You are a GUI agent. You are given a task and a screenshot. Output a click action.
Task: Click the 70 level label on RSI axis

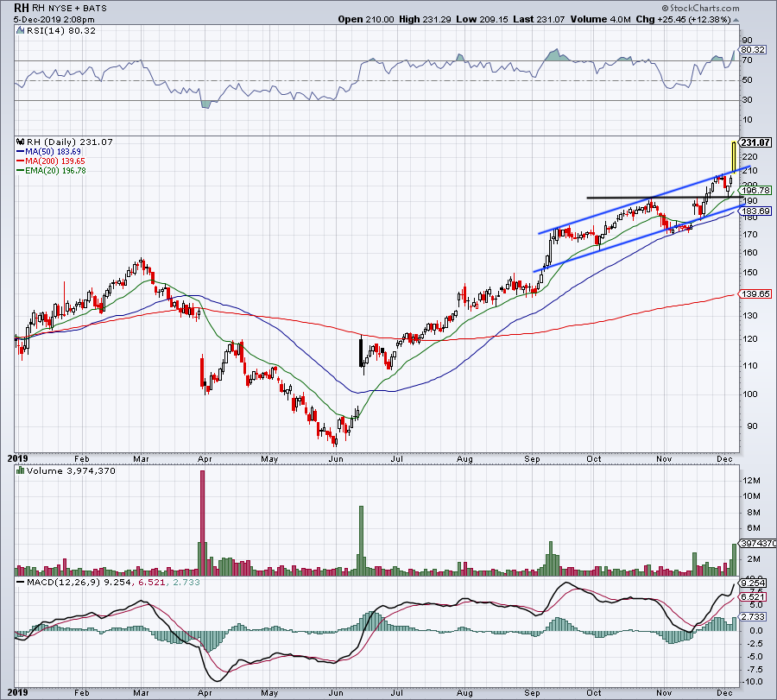[748, 60]
